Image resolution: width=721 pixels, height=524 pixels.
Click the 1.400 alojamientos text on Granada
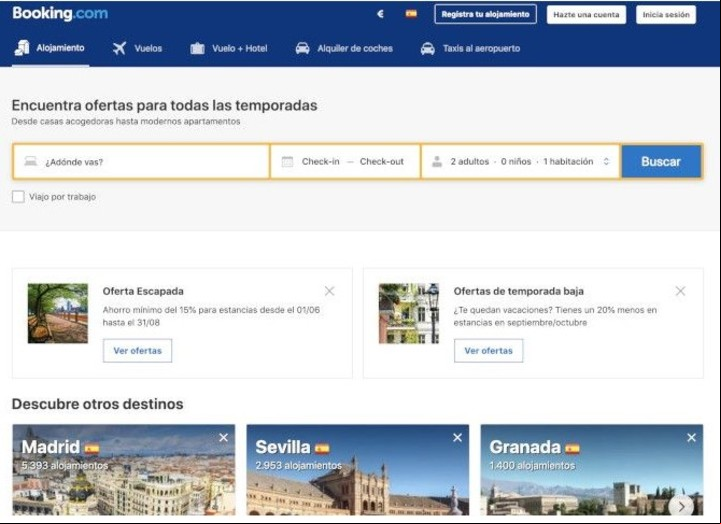click(532, 465)
